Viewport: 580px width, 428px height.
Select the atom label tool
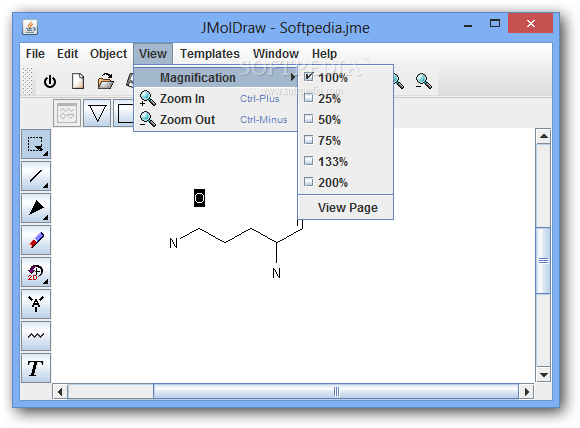click(36, 304)
